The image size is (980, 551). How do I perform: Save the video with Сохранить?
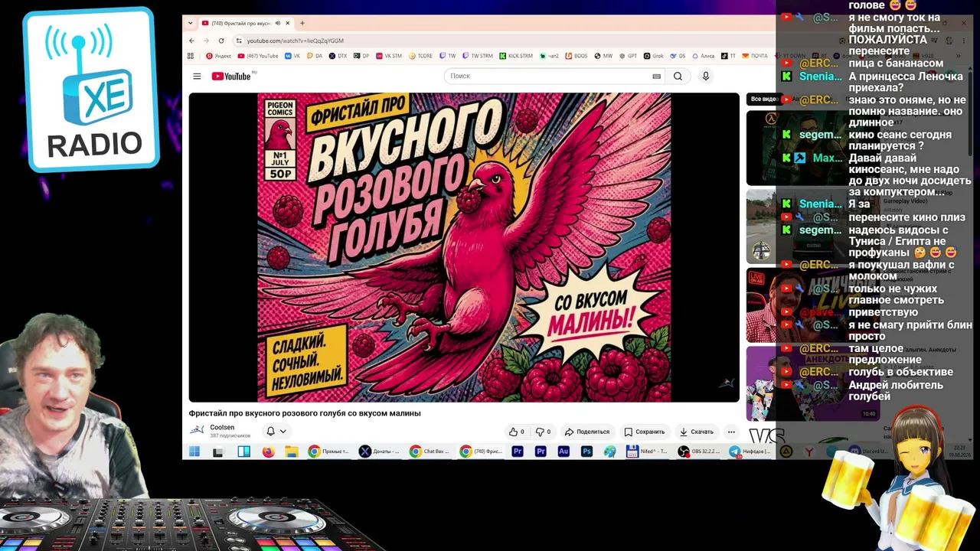tap(644, 432)
